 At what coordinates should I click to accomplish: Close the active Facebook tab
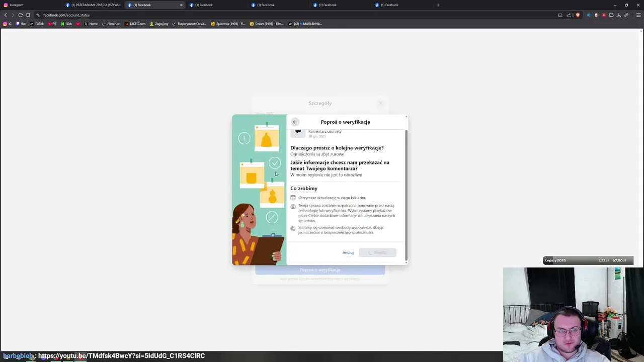(181, 5)
